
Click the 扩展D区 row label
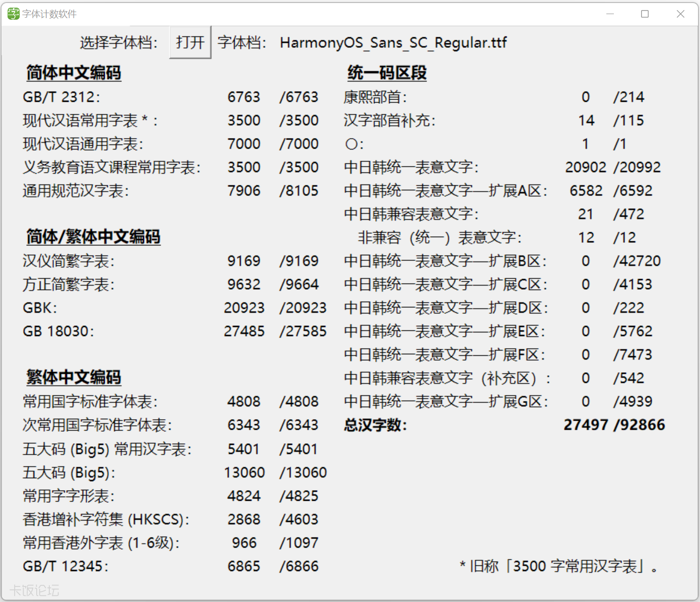pos(446,308)
